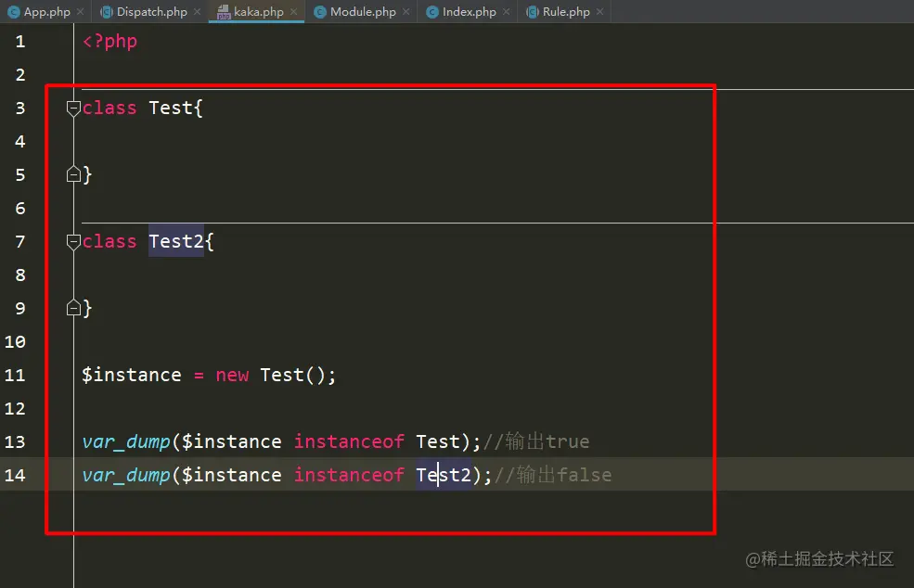Click Test() constructor call on line 11

292,375
